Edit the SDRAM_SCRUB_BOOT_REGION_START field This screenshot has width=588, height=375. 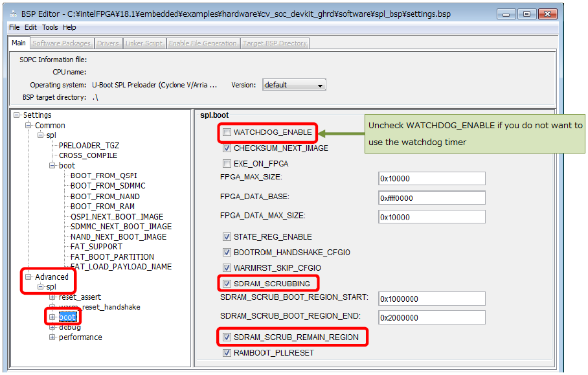click(x=431, y=299)
